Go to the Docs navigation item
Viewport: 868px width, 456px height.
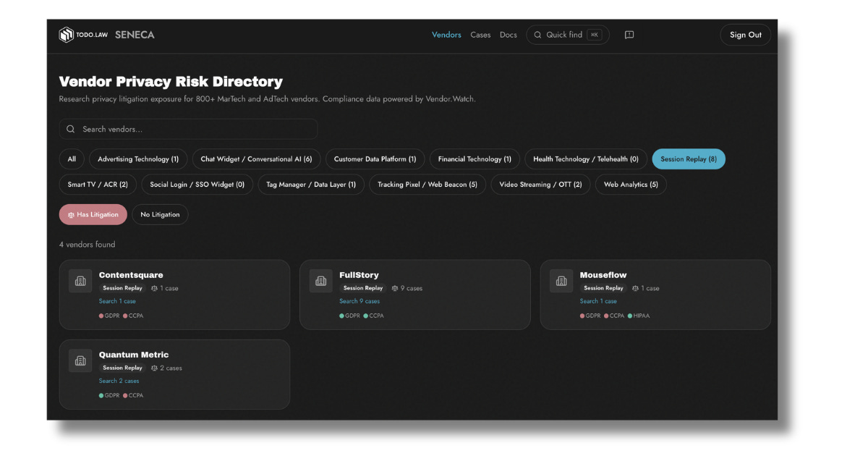point(509,35)
